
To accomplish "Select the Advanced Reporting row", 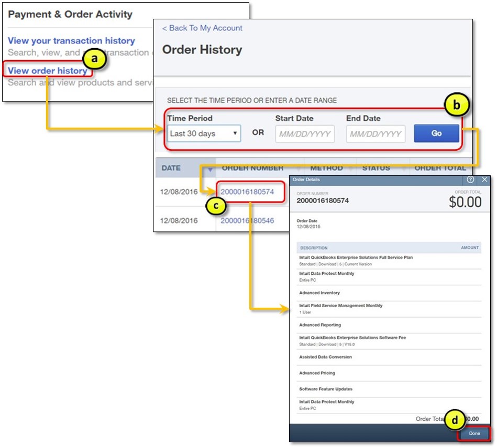I will tap(389, 325).
